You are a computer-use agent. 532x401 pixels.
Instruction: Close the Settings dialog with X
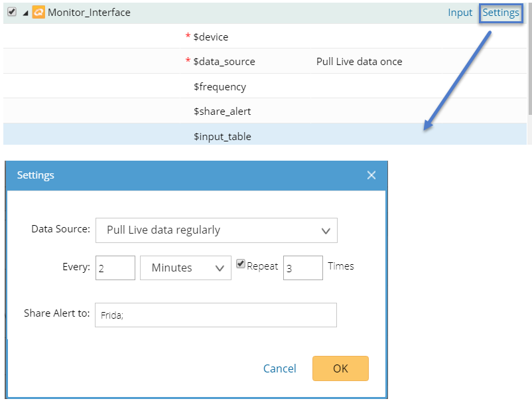tap(371, 175)
